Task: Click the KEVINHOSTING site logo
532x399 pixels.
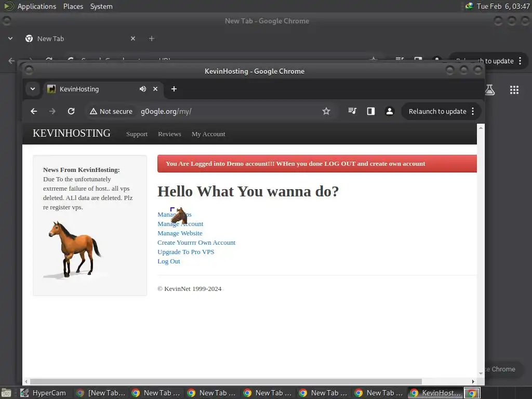Action: pos(72,134)
